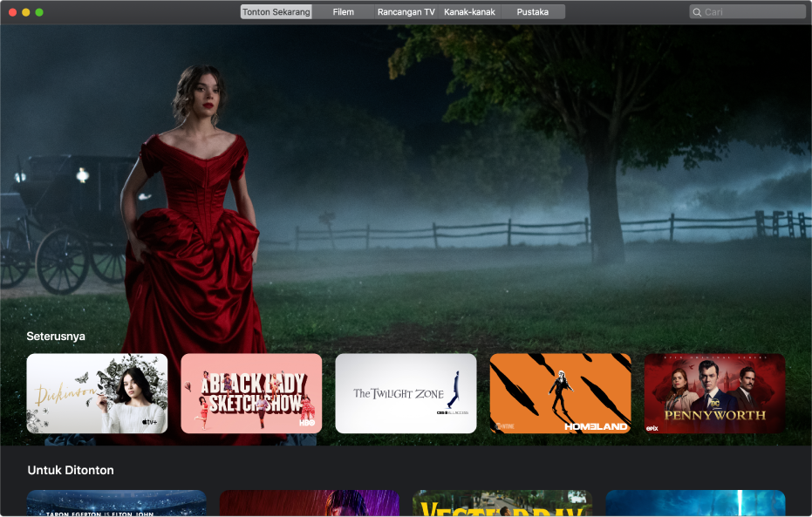
Task: Open the Filem tab
Action: pos(344,12)
